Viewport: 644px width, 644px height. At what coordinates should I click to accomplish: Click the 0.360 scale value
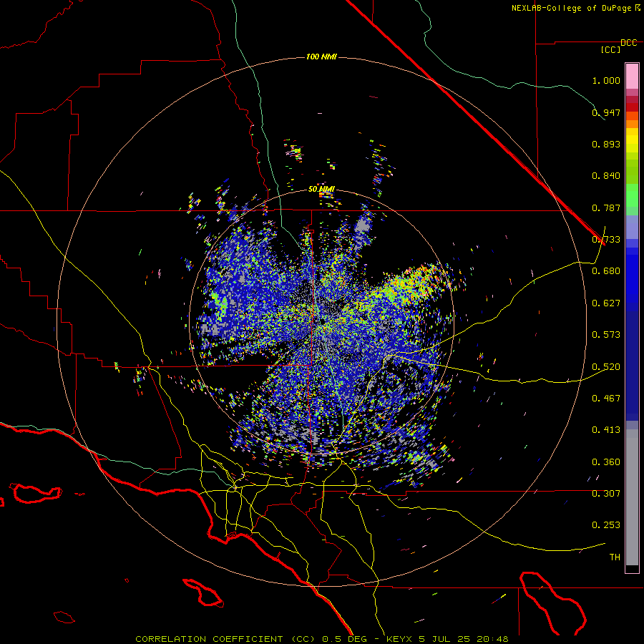pyautogui.click(x=606, y=462)
